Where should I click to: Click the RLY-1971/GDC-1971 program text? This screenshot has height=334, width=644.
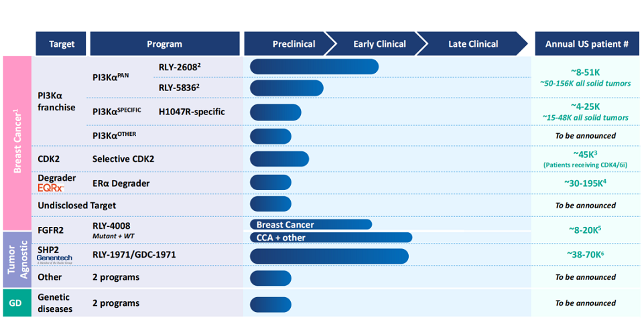[x=134, y=254]
